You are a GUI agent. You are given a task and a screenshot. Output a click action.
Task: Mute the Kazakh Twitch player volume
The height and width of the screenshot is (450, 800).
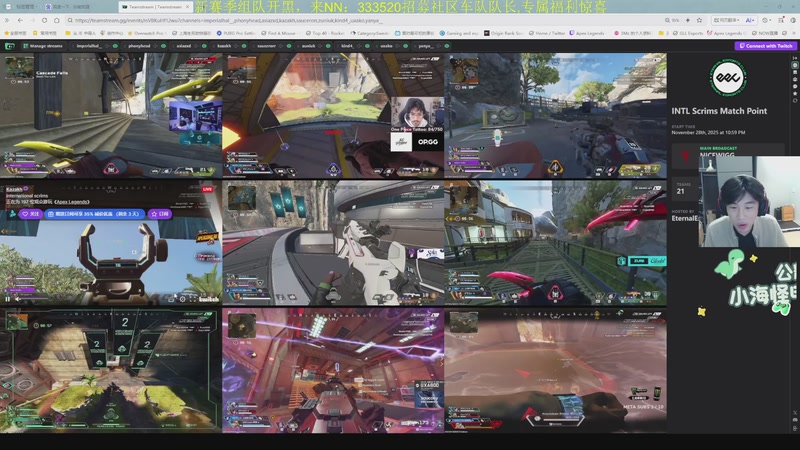click(x=18, y=299)
